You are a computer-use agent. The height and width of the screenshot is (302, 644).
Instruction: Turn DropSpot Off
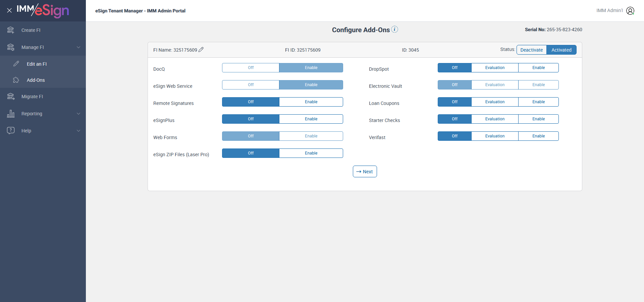454,68
